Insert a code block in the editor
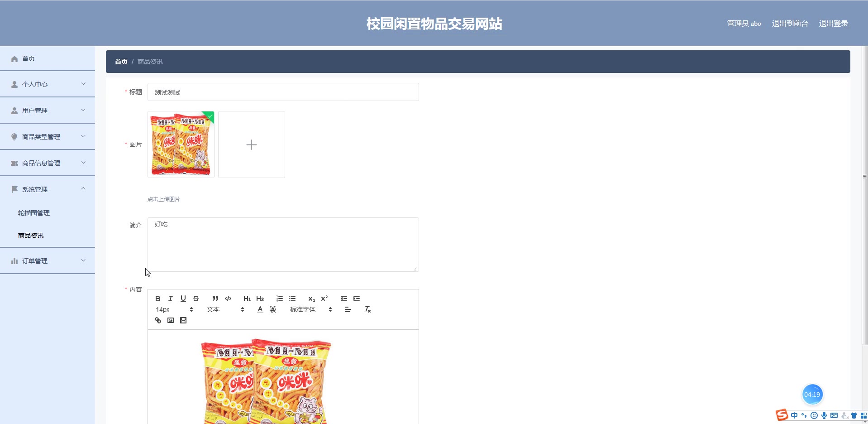This screenshot has width=868, height=424. [x=228, y=299]
